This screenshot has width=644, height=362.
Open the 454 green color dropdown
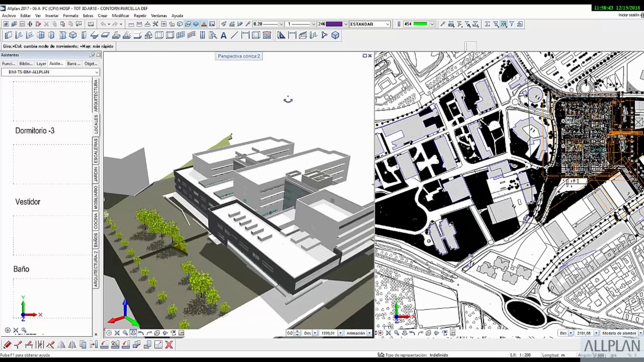(432, 24)
